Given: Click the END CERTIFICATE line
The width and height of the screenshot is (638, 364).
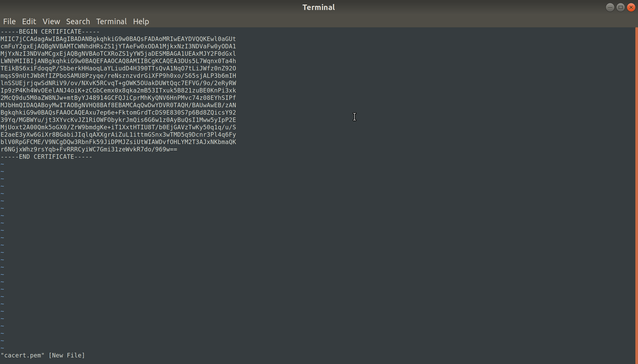Looking at the screenshot, I should [x=46, y=157].
